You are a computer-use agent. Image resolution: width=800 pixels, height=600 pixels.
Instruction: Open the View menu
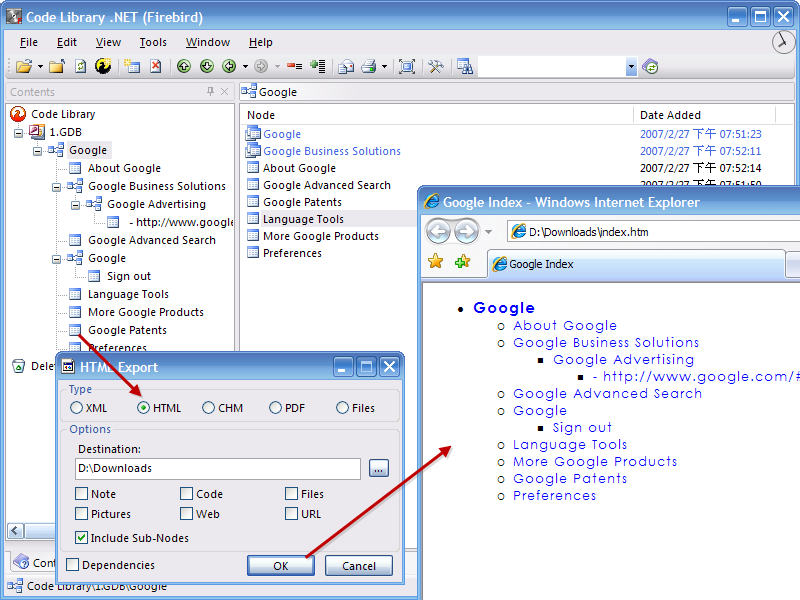108,42
